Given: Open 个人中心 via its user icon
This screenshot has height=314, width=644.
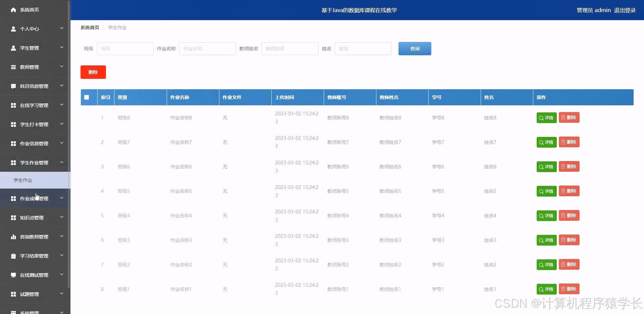Looking at the screenshot, I should click(x=13, y=29).
